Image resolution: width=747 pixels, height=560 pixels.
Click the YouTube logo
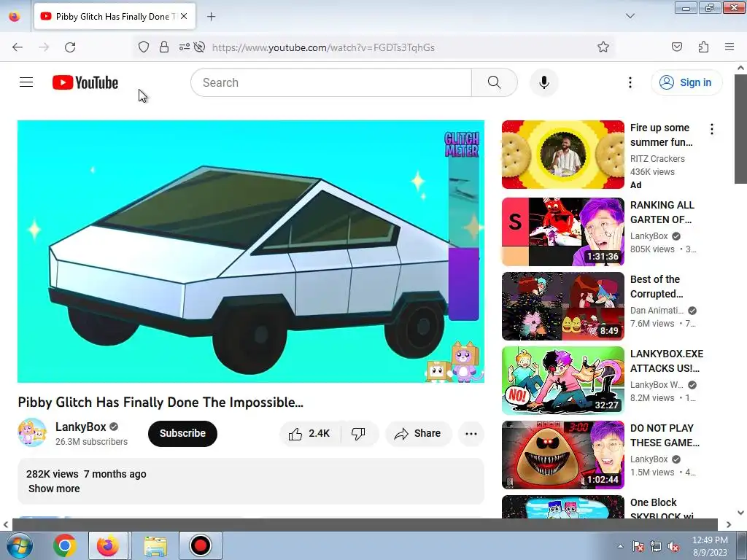85,82
